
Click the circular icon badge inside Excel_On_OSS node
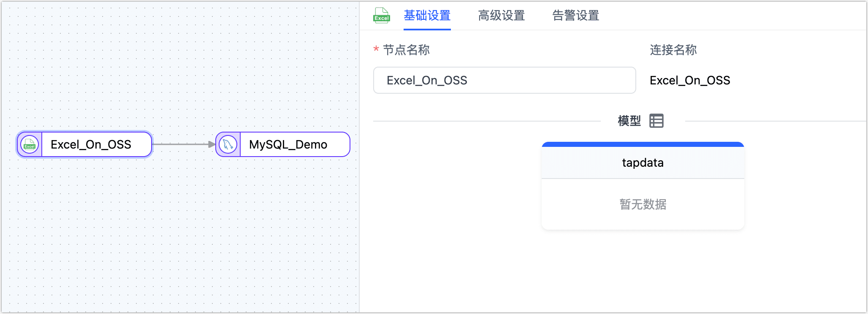pyautogui.click(x=29, y=144)
